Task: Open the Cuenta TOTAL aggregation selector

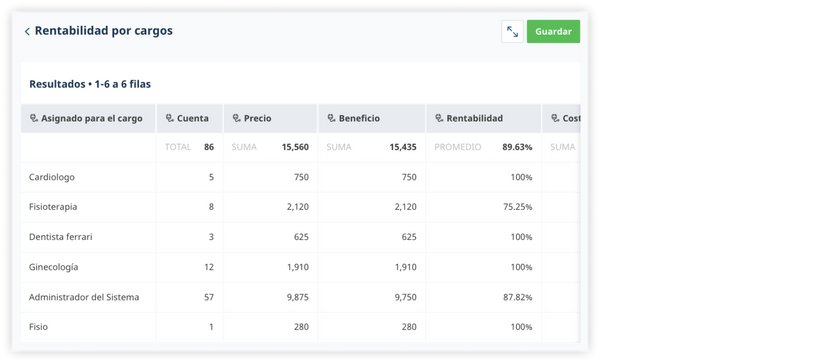Action: (178, 147)
